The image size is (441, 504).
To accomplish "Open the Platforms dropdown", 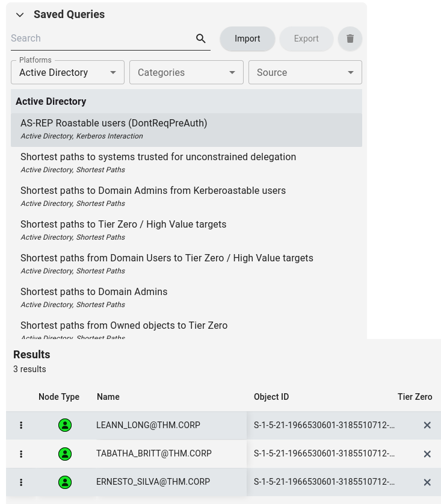I will tap(67, 72).
